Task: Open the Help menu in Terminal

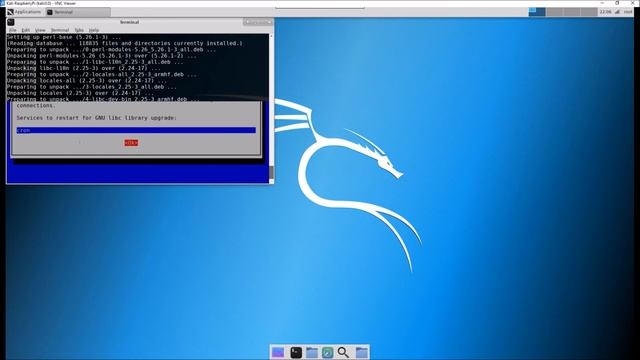Action: [94, 30]
